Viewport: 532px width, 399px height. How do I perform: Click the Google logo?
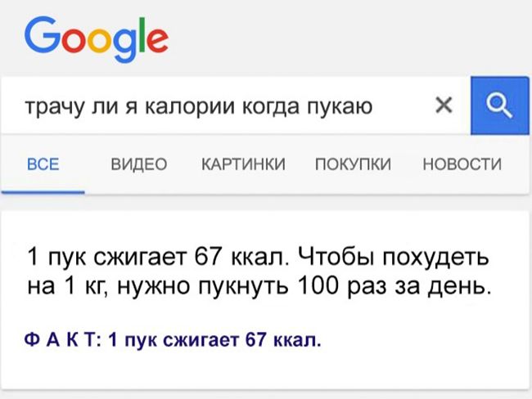(x=97, y=39)
